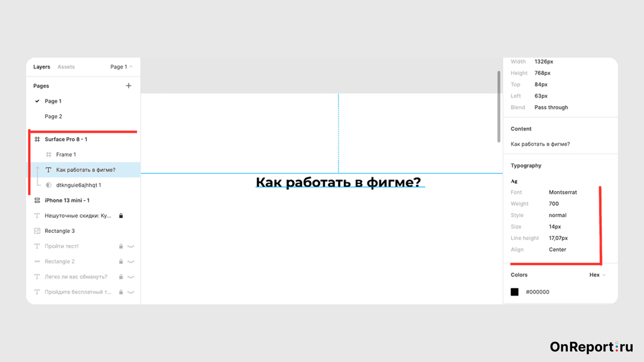The image size is (644, 362).
Task: Unlock the Rectangle 2 layer
Action: click(121, 261)
